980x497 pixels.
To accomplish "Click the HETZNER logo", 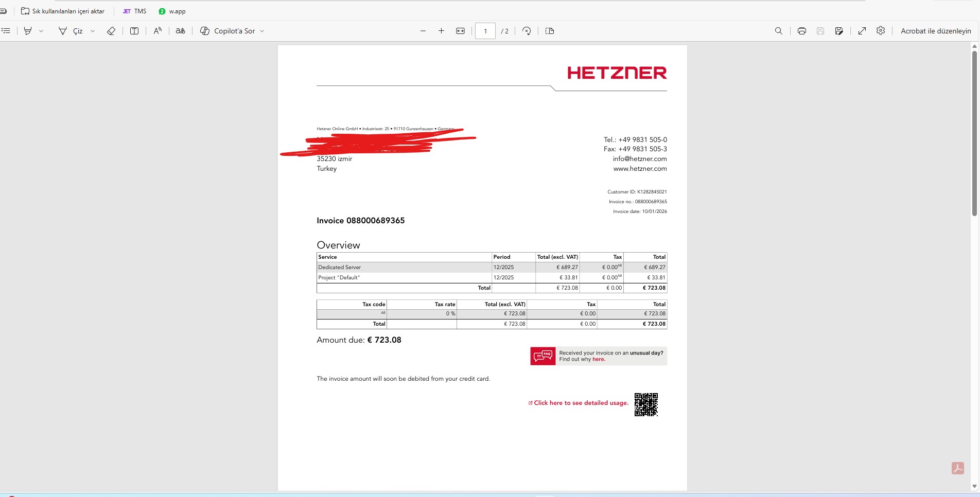I will [617, 73].
